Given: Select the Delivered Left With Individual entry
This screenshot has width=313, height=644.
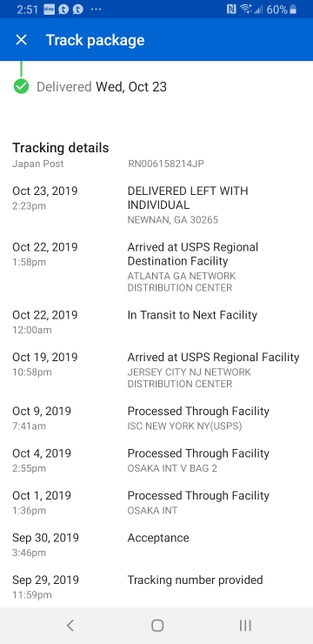Looking at the screenshot, I should 156,205.
